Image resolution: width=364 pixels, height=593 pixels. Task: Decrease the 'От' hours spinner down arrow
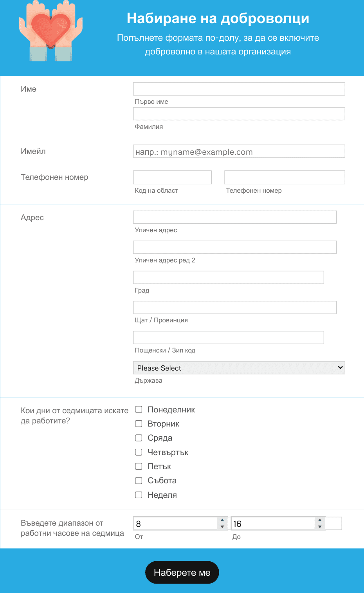[x=222, y=527]
